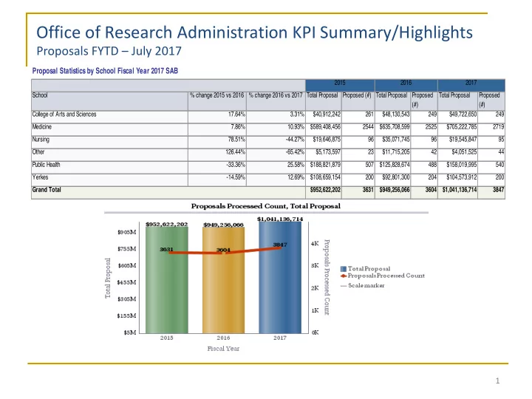The width and height of the screenshot is (532, 399).
Task: Click the '12.69%' cell
Action: click(276, 180)
